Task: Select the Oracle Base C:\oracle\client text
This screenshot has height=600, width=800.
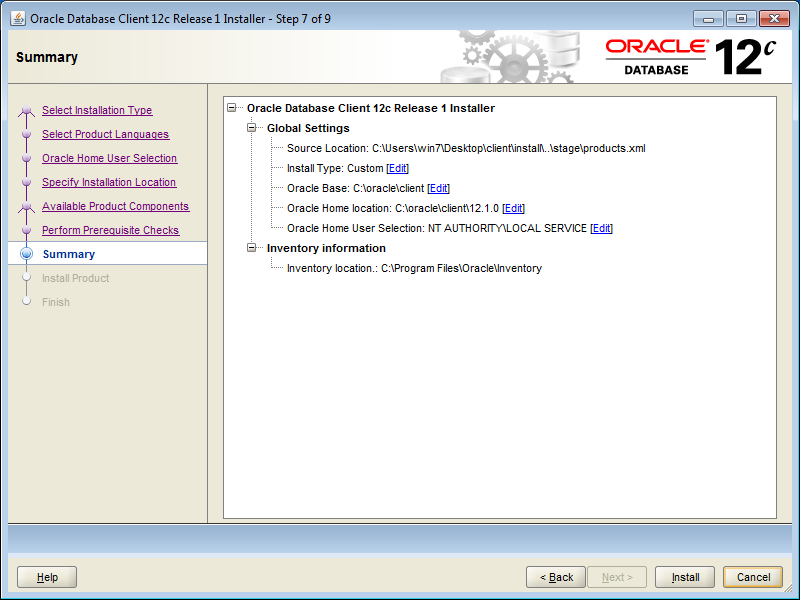Action: 356,188
